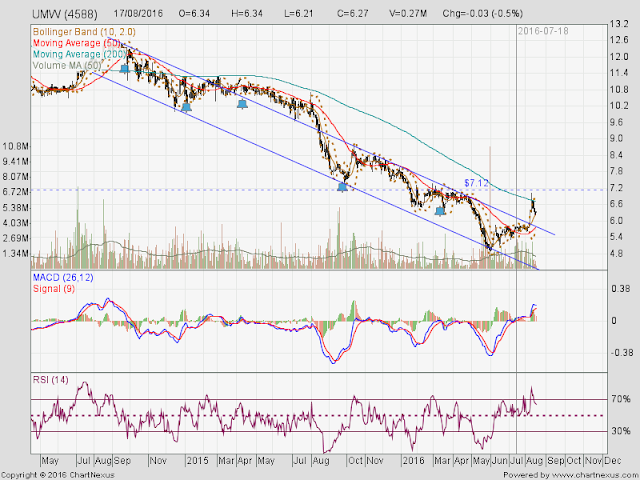
Task: Click the C=6.27 close price value
Action: [353, 13]
